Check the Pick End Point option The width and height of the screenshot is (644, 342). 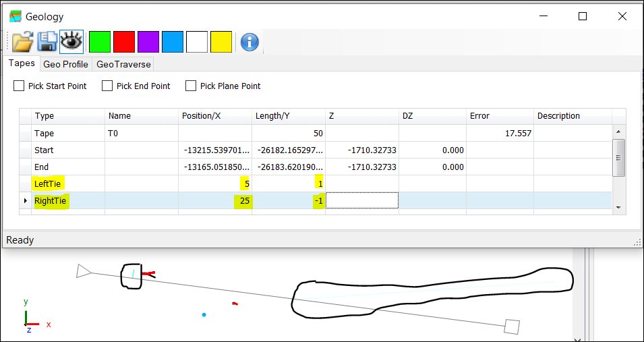(x=107, y=86)
